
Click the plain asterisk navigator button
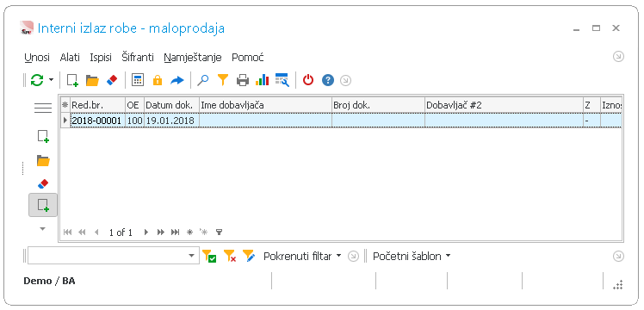[x=189, y=232]
